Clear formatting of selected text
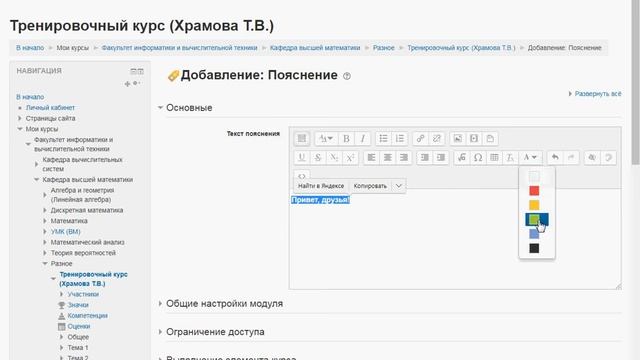 510,158
